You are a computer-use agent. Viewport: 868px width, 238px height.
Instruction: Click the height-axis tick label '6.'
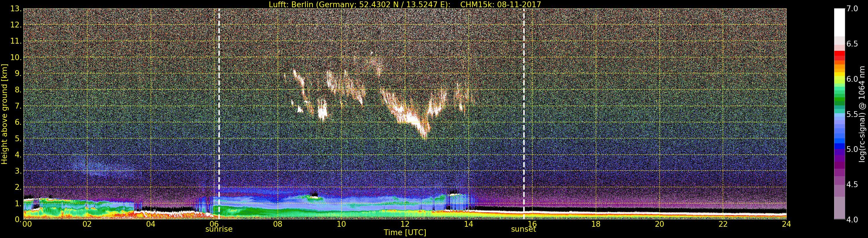18,122
